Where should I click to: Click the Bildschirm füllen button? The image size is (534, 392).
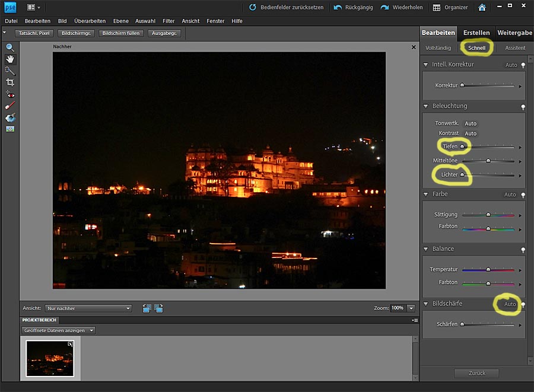click(x=121, y=33)
